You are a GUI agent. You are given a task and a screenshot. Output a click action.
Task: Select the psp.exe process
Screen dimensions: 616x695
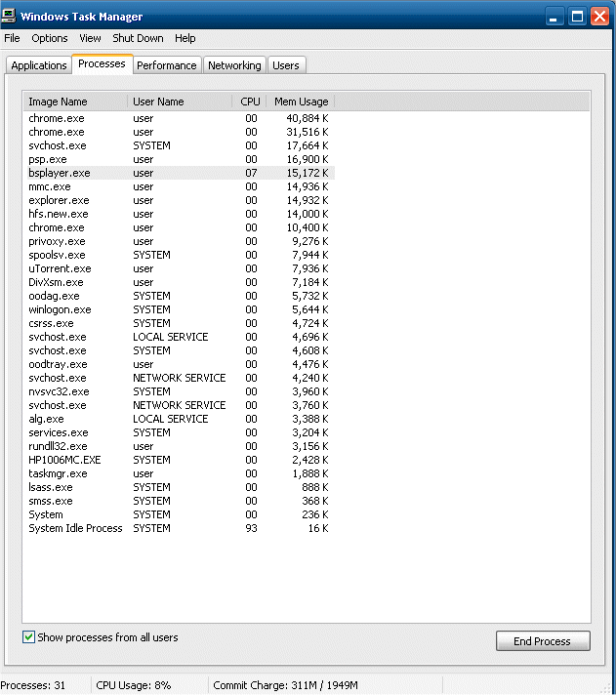coord(179,159)
